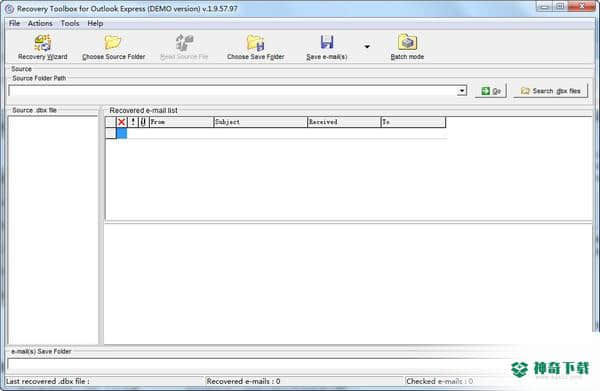Sort by the From column header

tap(181, 122)
